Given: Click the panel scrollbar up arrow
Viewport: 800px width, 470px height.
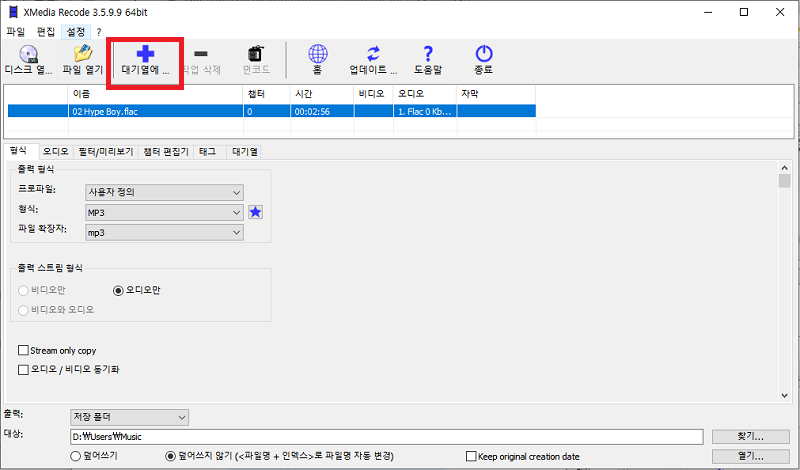Looking at the screenshot, I should coord(785,168).
